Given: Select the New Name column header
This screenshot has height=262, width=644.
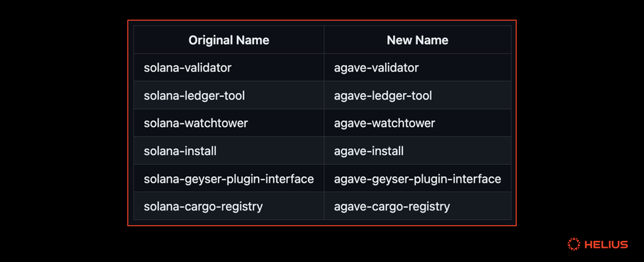Looking at the screenshot, I should 418,40.
